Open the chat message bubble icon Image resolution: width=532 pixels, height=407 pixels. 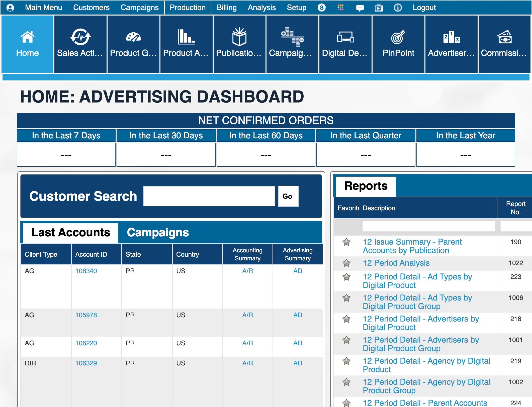coord(360,8)
